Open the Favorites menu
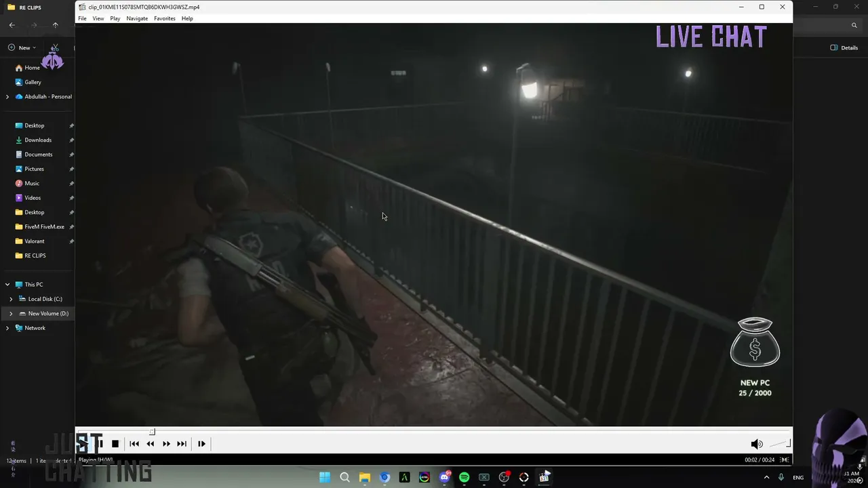Image resolution: width=868 pixels, height=488 pixels. click(165, 18)
